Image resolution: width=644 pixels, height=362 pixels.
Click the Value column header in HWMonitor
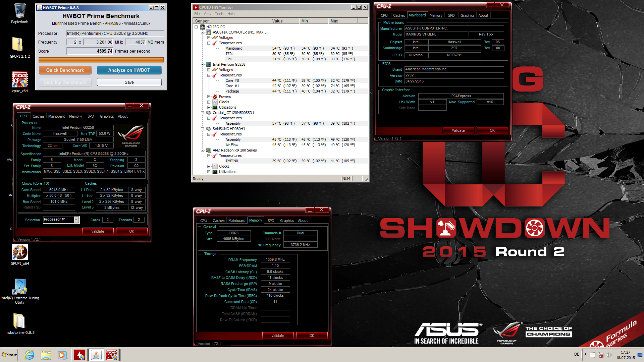(284, 21)
